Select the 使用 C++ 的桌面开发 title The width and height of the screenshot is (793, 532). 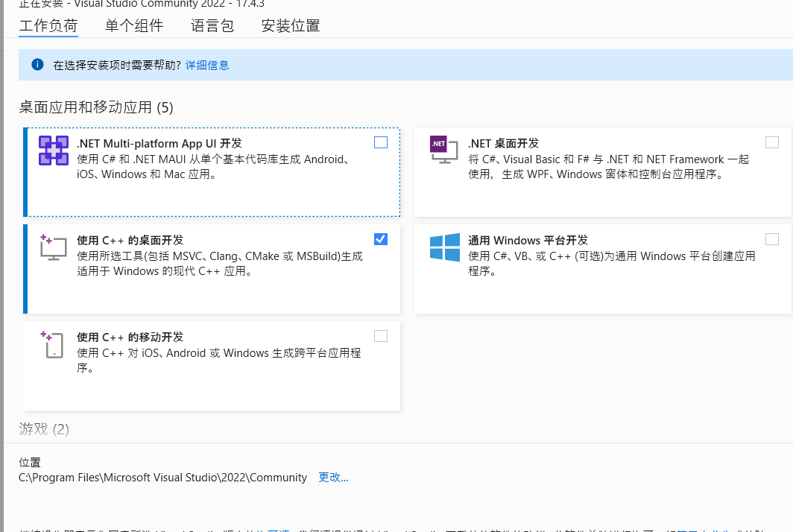[130, 240]
